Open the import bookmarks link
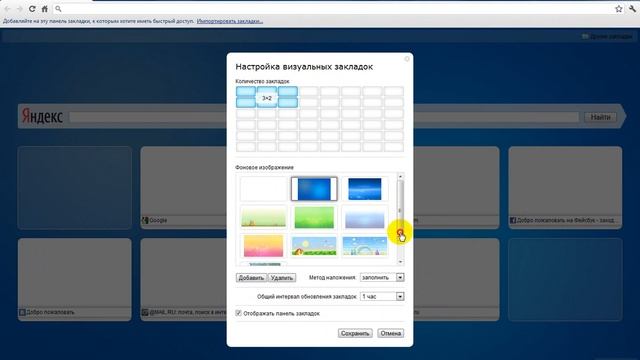Viewport: 640px width, 360px height. point(230,21)
